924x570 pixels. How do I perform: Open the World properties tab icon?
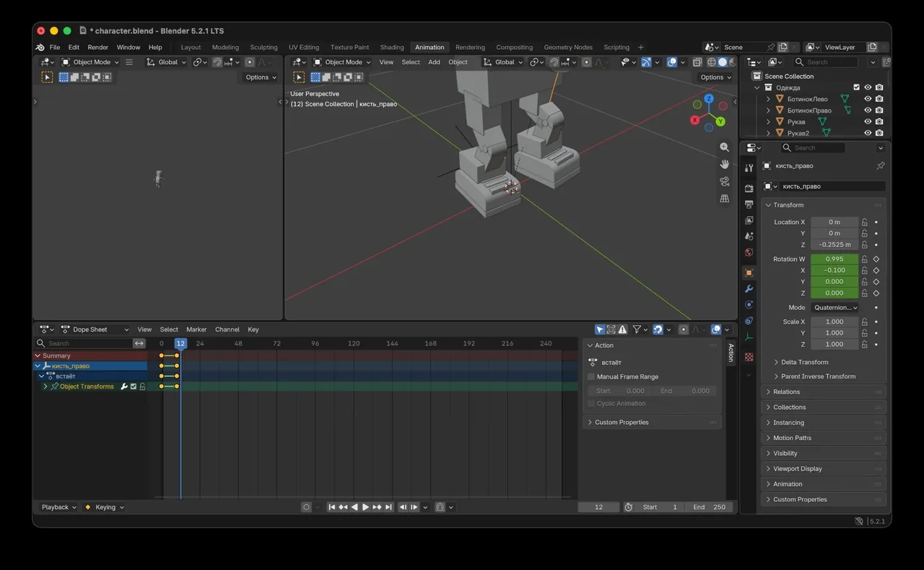(749, 252)
